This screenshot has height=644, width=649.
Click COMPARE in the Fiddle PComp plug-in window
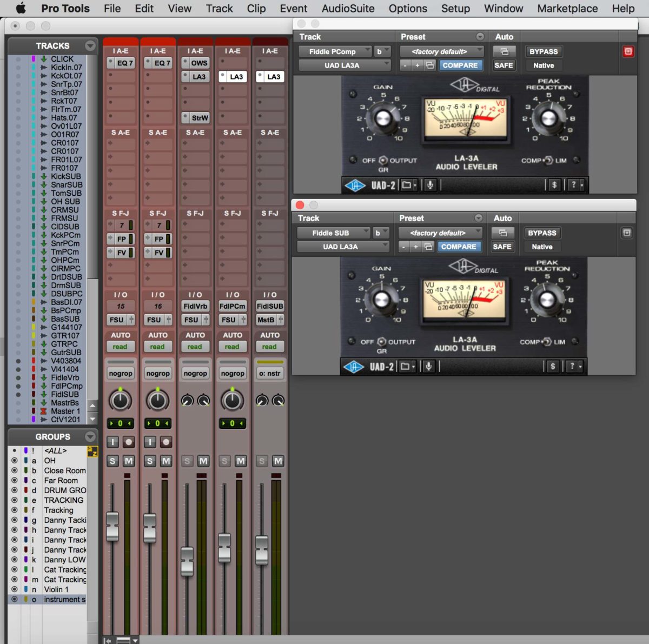(460, 65)
